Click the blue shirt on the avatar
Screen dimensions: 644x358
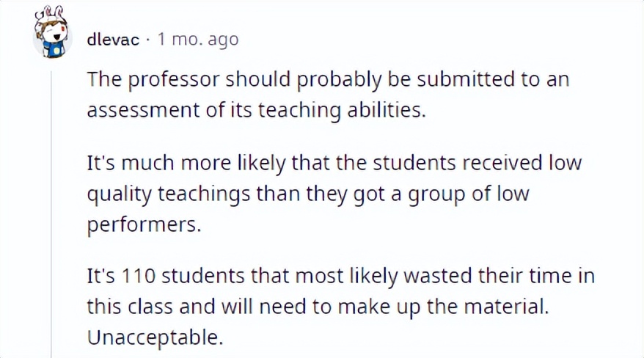(x=54, y=49)
